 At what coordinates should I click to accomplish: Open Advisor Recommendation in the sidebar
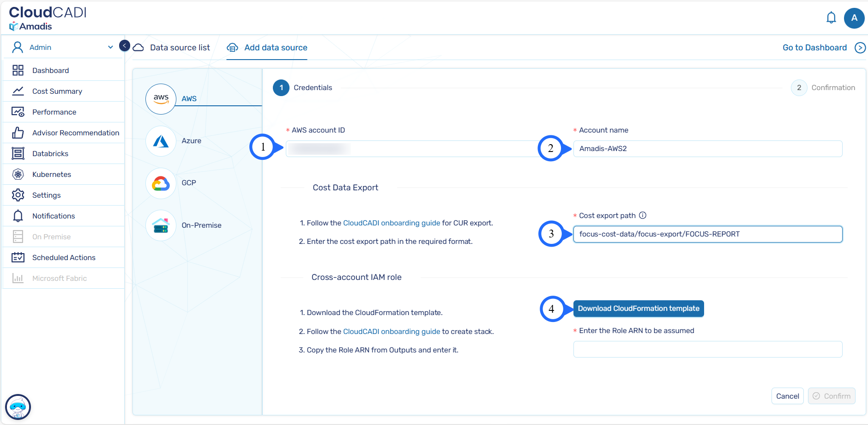point(76,133)
